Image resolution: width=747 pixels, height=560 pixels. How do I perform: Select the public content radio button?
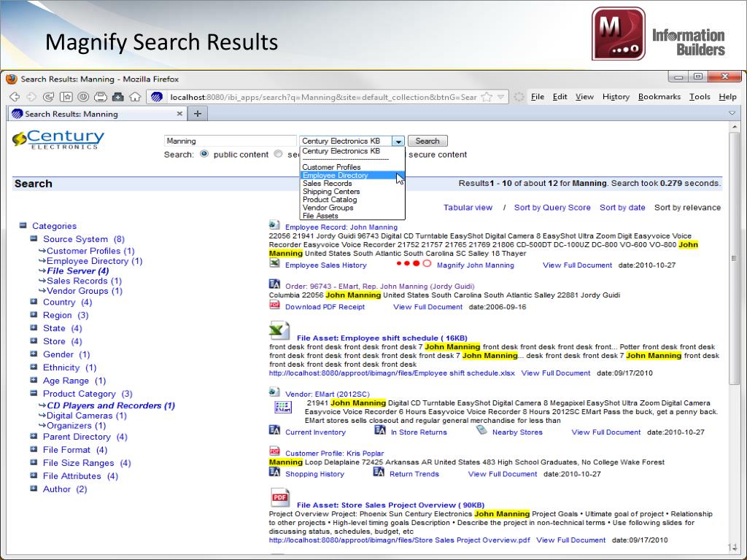[x=204, y=154]
